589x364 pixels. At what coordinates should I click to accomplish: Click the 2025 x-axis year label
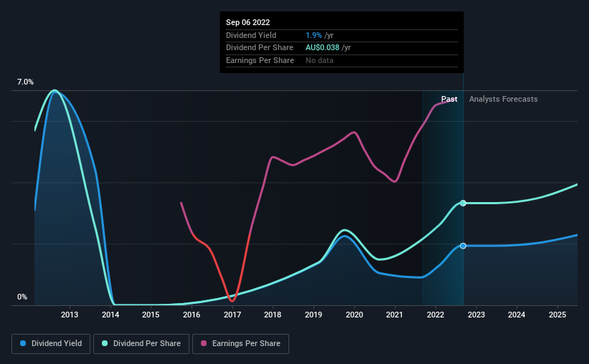(x=557, y=315)
